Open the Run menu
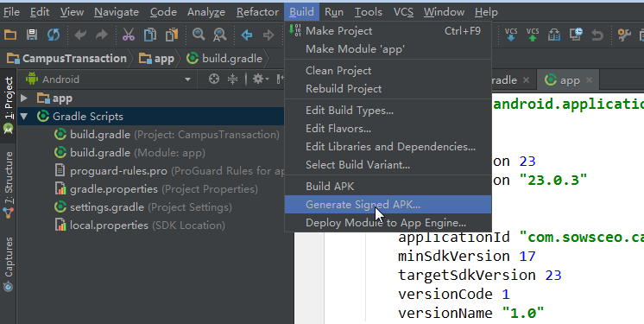 tap(334, 12)
